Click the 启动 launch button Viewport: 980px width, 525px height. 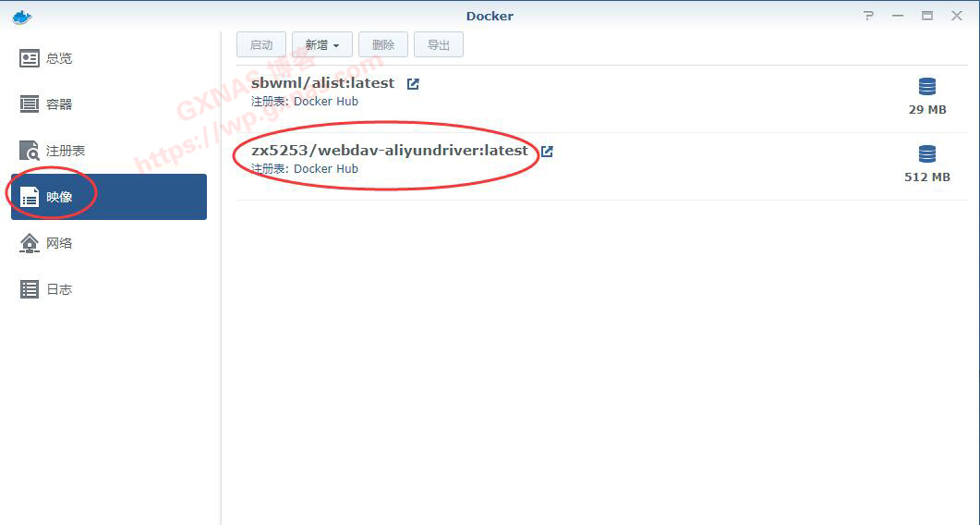click(x=261, y=45)
